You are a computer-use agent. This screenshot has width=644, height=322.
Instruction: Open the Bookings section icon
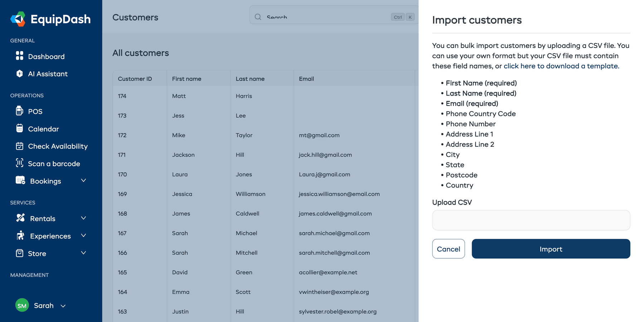click(x=20, y=181)
